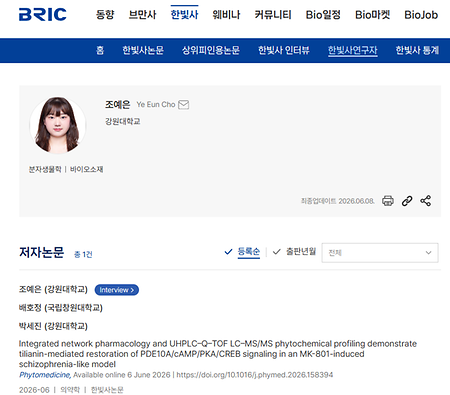The height and width of the screenshot is (395, 450).
Task: Click the 의약학 category label
Action: pos(70,390)
